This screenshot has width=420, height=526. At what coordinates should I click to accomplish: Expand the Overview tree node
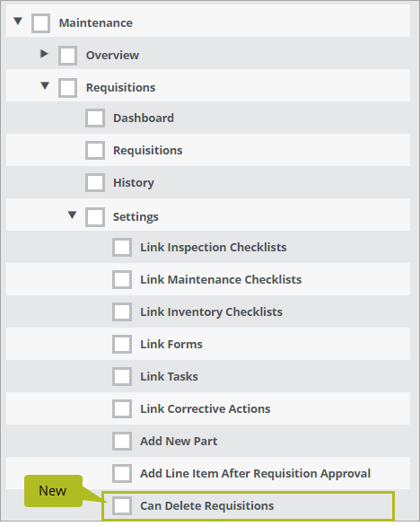(x=44, y=53)
